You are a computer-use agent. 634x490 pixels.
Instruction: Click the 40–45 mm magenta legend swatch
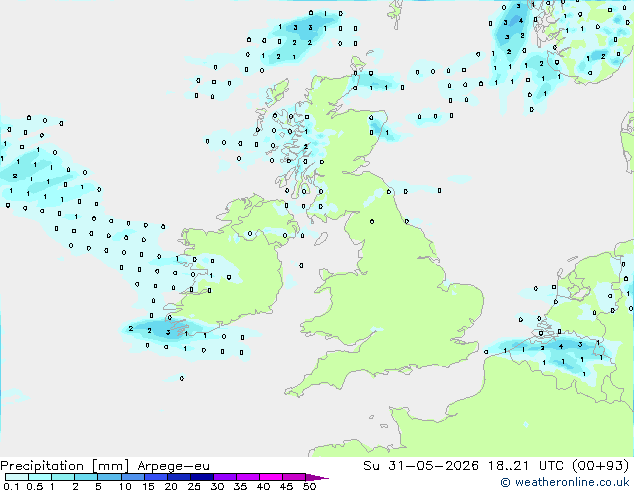click(271, 477)
